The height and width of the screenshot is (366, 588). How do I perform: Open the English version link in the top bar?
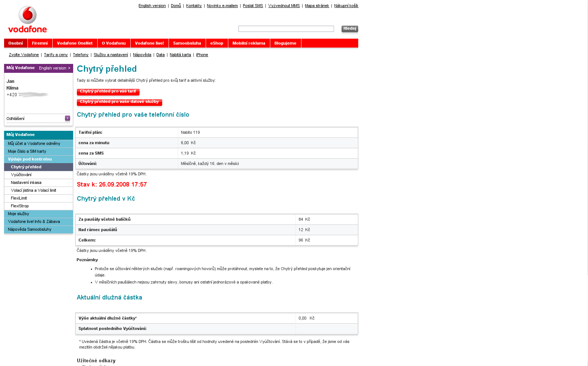[152, 6]
